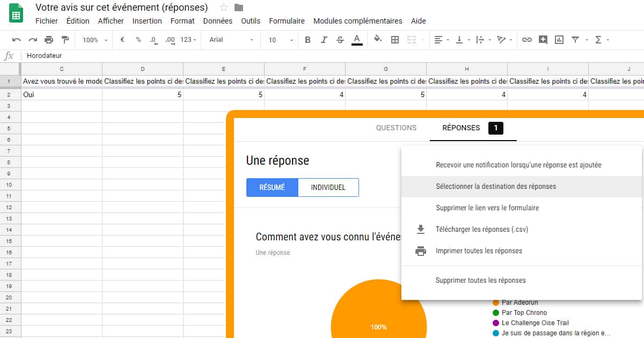
Task: Open horizontal align dropdown
Action: (442, 40)
